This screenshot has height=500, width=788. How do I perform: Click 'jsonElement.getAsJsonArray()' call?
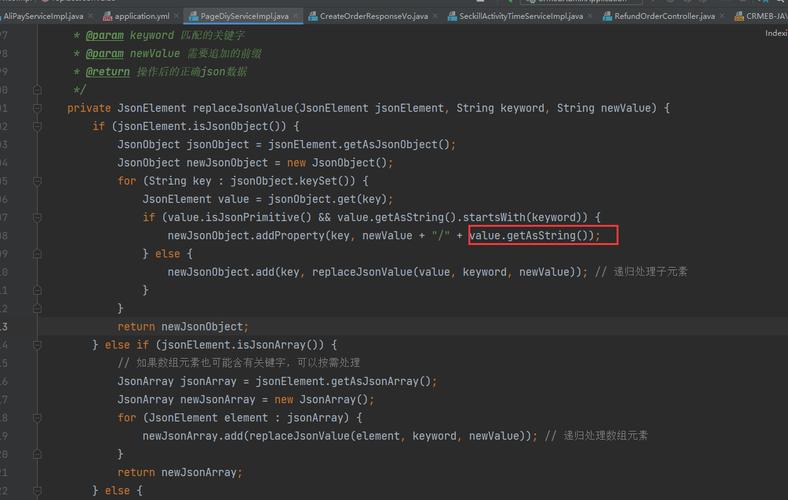(343, 381)
